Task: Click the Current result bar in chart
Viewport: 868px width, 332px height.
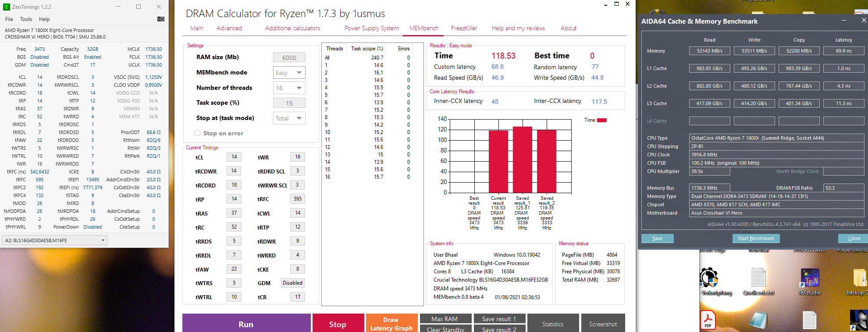Action: [498, 161]
